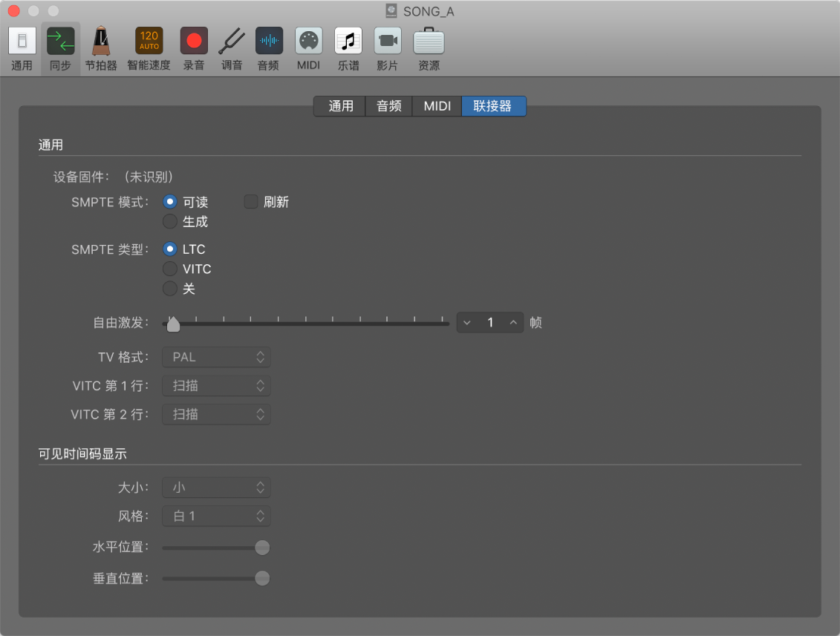This screenshot has width=840, height=636.
Task: Open the 录音 recording settings
Action: pos(194,48)
